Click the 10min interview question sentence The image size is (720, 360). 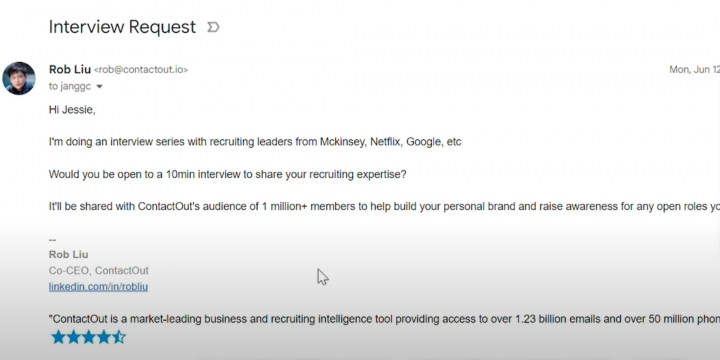click(x=227, y=174)
